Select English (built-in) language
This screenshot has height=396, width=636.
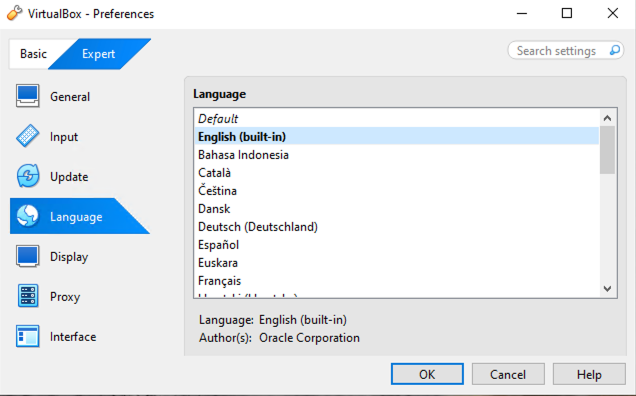[396, 137]
